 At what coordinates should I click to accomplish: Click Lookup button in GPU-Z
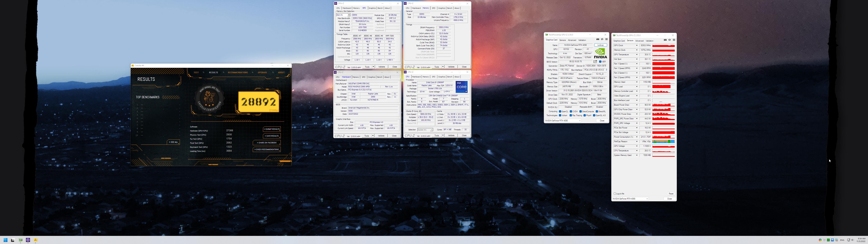(600, 45)
